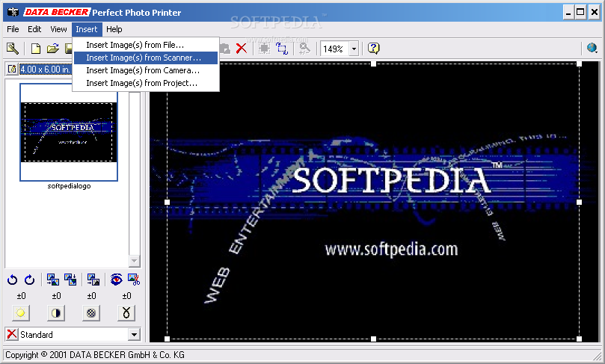Click the checkered sharpness button

(91, 313)
